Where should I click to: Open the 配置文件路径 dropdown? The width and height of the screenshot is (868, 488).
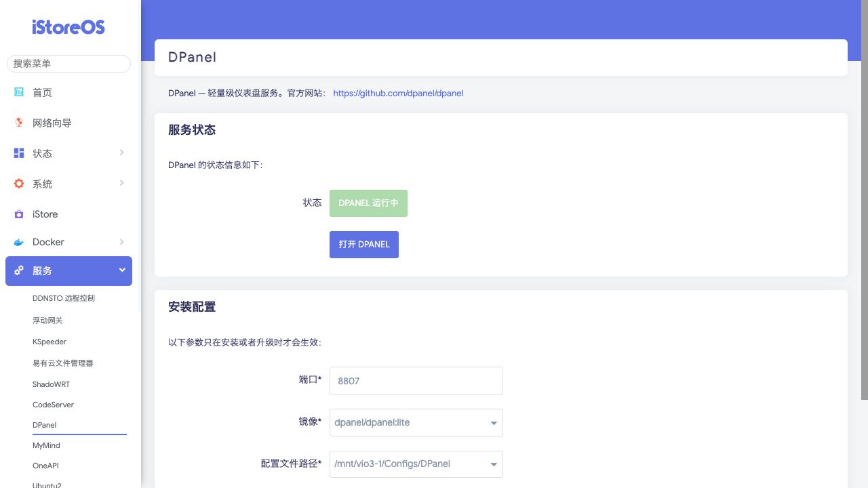click(416, 464)
